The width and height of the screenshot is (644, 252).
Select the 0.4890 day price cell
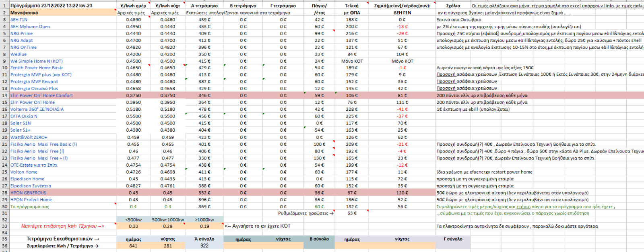[x=133, y=19]
